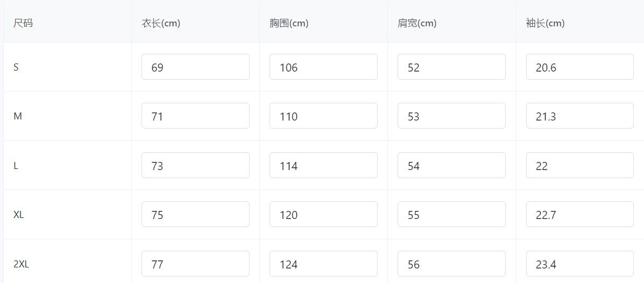Select the S size 肩宽 input showing 52
The width and height of the screenshot is (644, 283).
451,67
